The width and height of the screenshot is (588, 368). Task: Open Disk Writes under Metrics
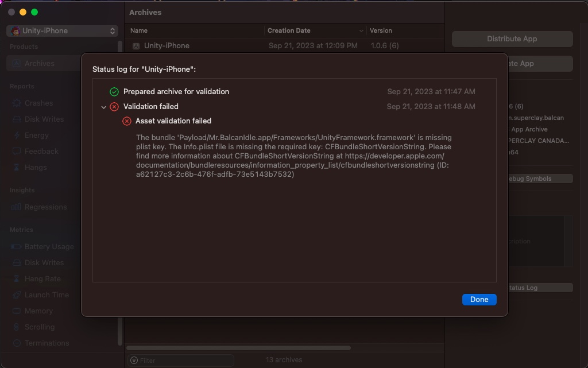coord(44,263)
